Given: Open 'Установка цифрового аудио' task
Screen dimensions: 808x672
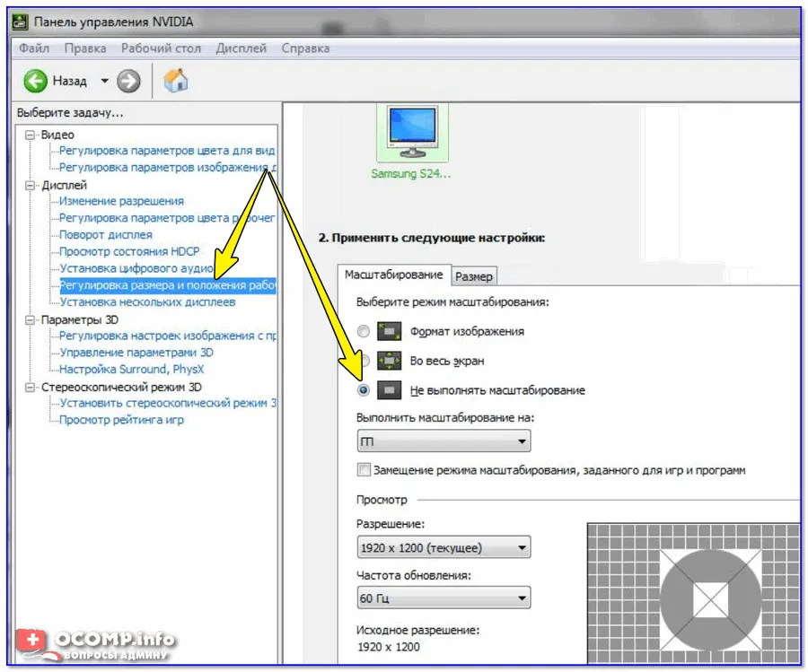Looking at the screenshot, I should coord(136,268).
